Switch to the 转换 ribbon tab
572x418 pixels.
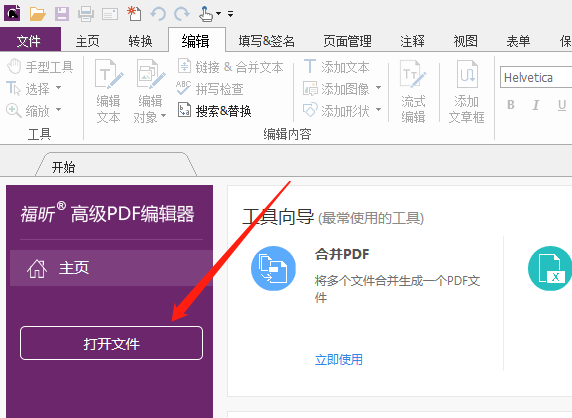click(140, 41)
